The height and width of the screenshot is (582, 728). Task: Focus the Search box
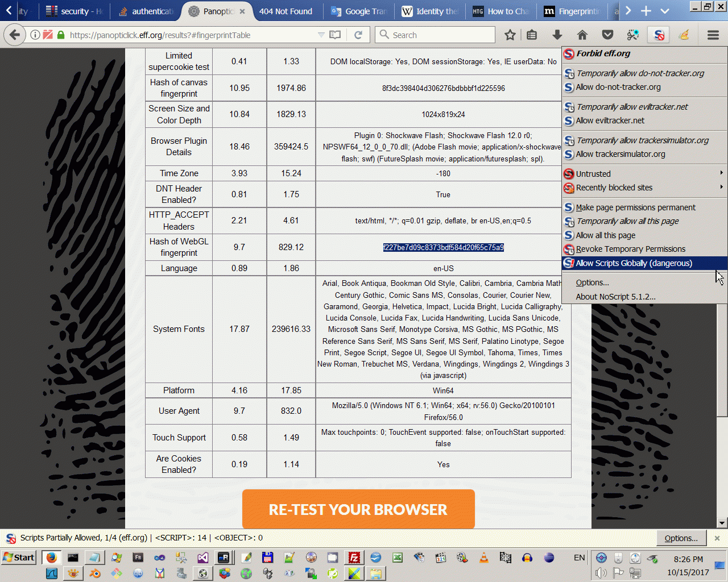[436, 35]
